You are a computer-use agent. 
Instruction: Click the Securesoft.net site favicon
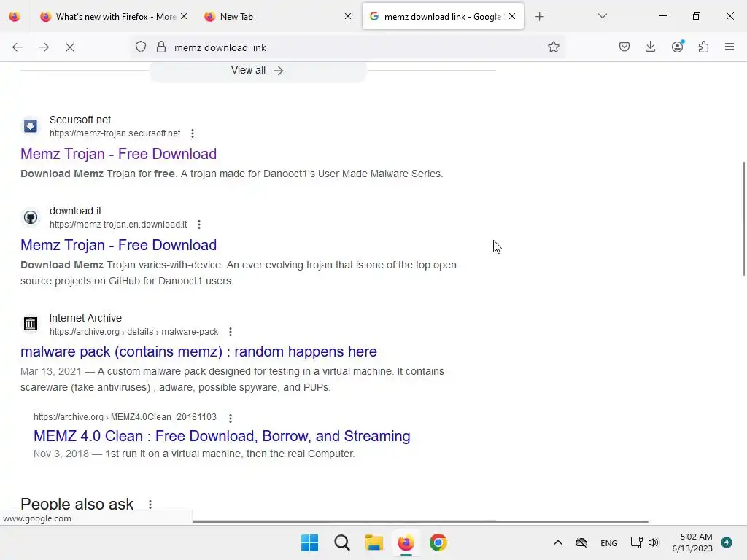tap(31, 125)
